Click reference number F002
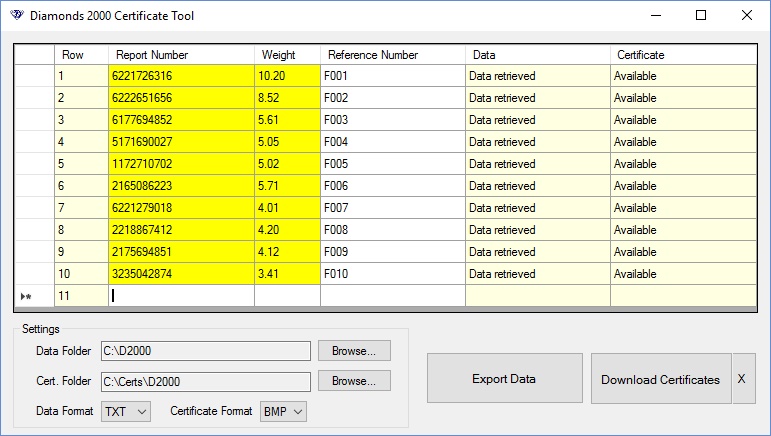Image resolution: width=771 pixels, height=436 pixels. (392, 98)
